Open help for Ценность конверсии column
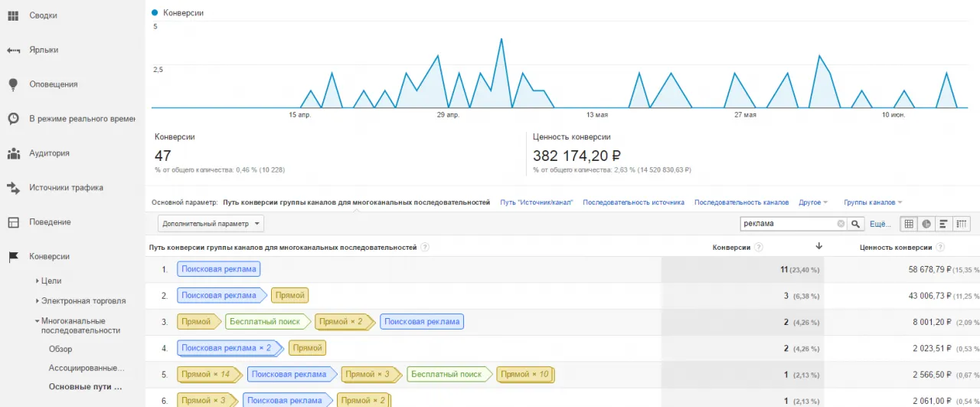Viewport: 980px width, 407px height. pos(939,248)
